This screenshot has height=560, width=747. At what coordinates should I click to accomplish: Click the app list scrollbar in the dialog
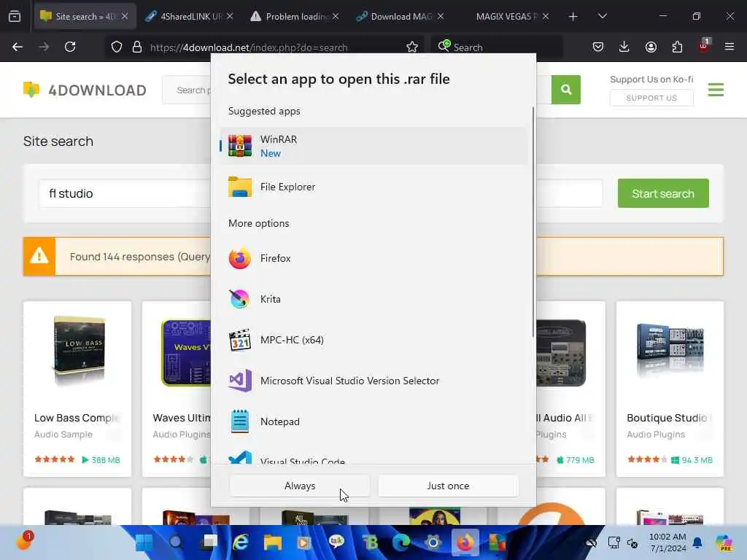[533, 222]
